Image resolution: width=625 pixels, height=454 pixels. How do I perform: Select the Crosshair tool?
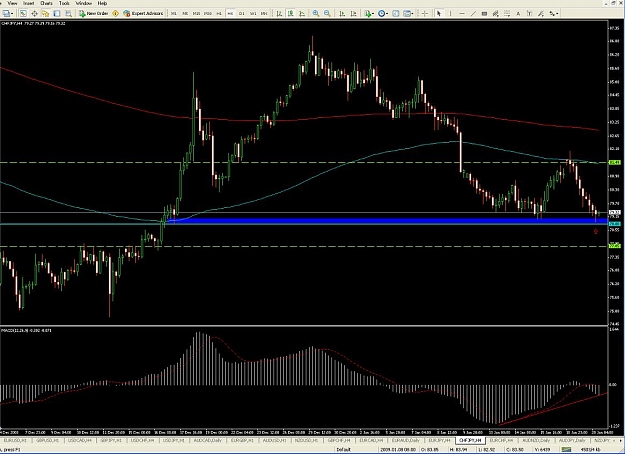425,14
